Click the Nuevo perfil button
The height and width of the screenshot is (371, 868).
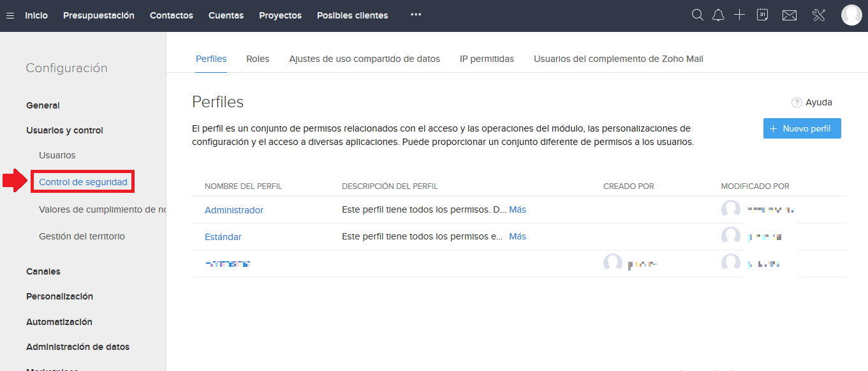point(802,128)
